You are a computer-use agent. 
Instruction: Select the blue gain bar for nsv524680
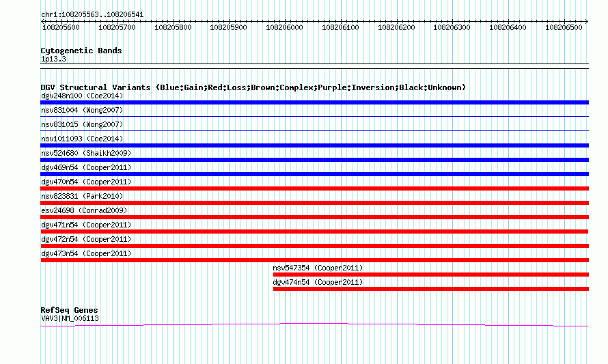[314, 160]
